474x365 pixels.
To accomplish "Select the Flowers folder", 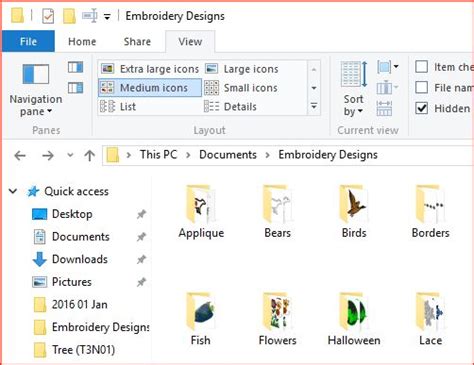I will 277,319.
